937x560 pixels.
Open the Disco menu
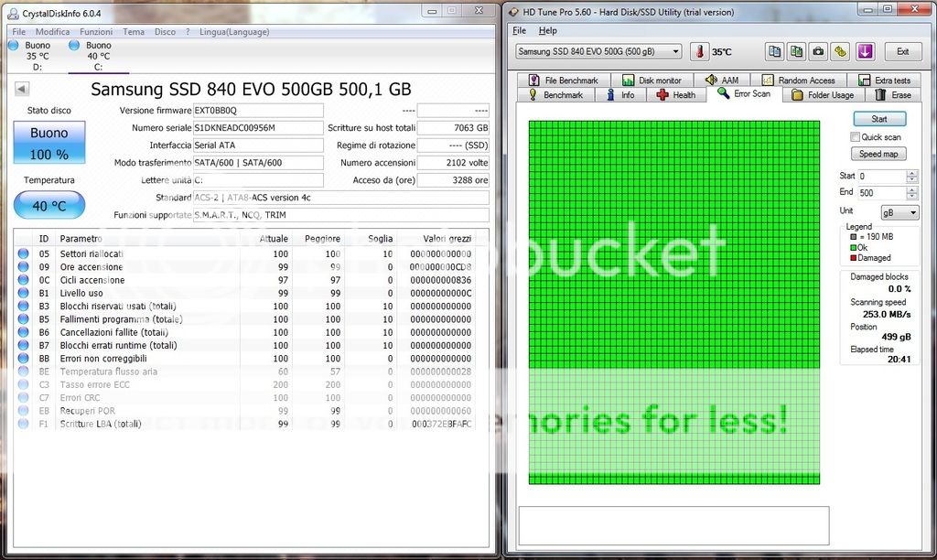point(165,32)
